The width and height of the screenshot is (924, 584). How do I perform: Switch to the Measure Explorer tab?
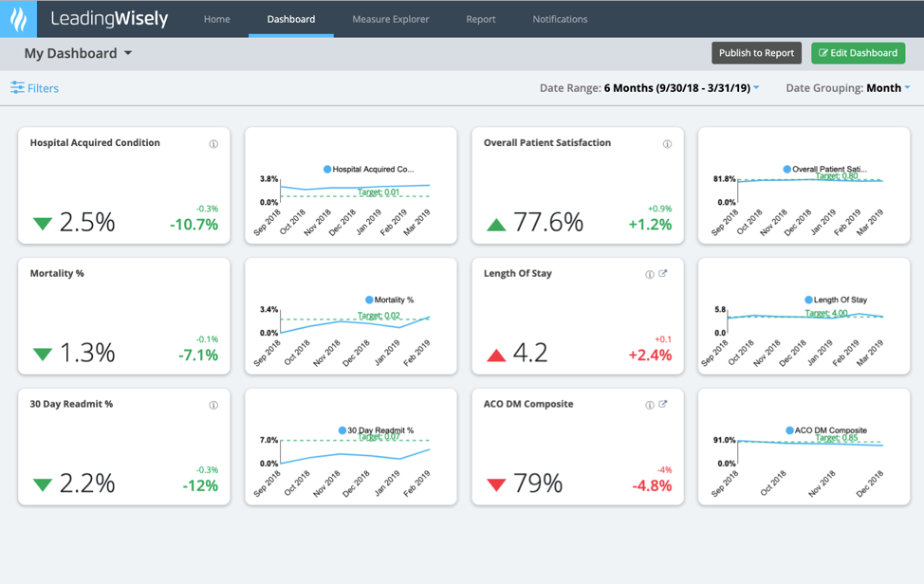(390, 18)
